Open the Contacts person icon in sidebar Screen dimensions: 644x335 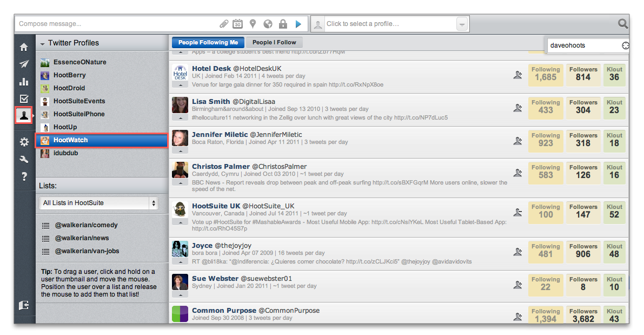pos(24,115)
